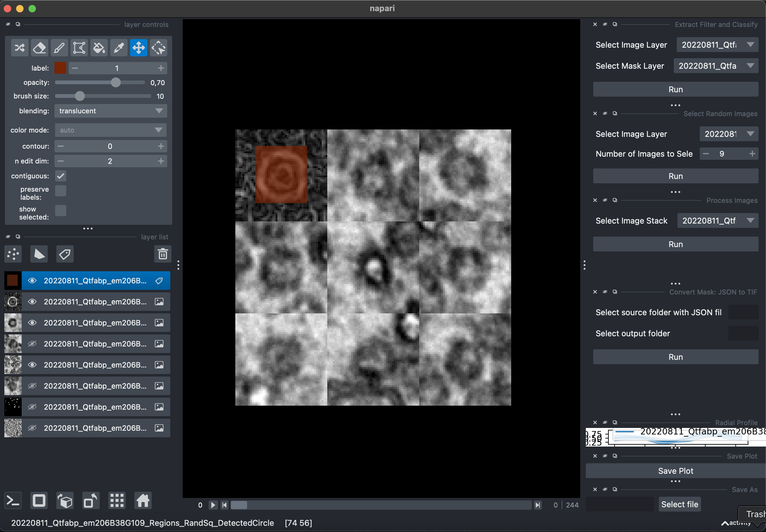Close the Radial Profile dock widget
Viewport: 766px width, 532px height.
[595, 423]
